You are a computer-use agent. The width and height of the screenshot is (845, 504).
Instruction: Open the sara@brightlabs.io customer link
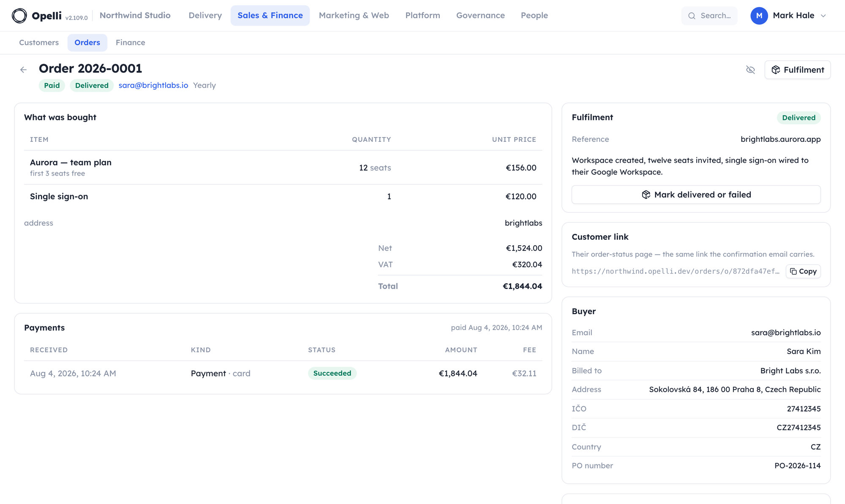pos(153,85)
